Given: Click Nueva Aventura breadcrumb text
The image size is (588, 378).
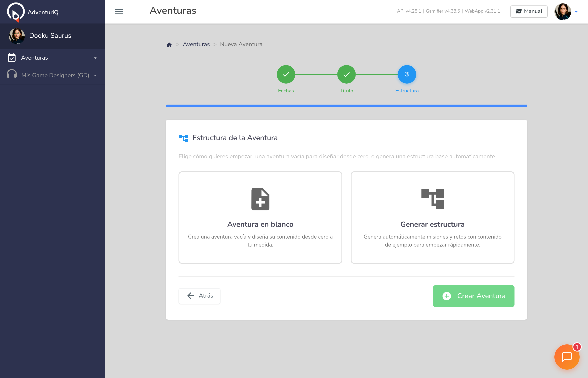Looking at the screenshot, I should 241,44.
